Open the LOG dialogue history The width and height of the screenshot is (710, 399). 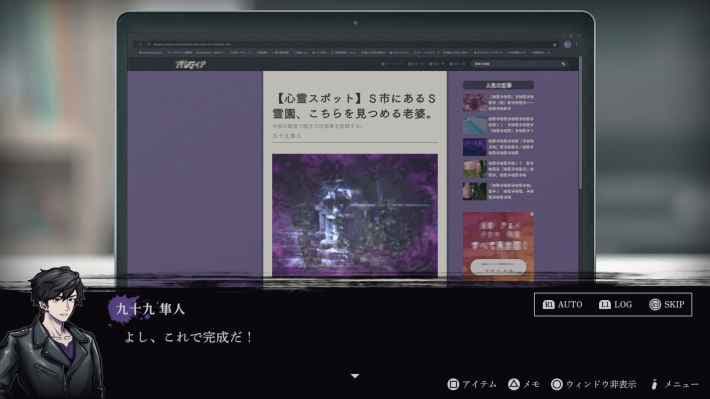coord(615,305)
